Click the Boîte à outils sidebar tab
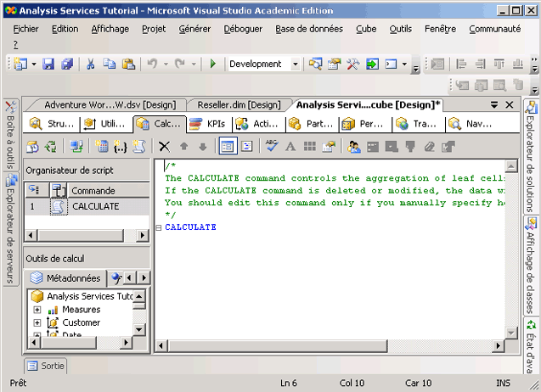The image size is (541, 392). click(x=11, y=135)
